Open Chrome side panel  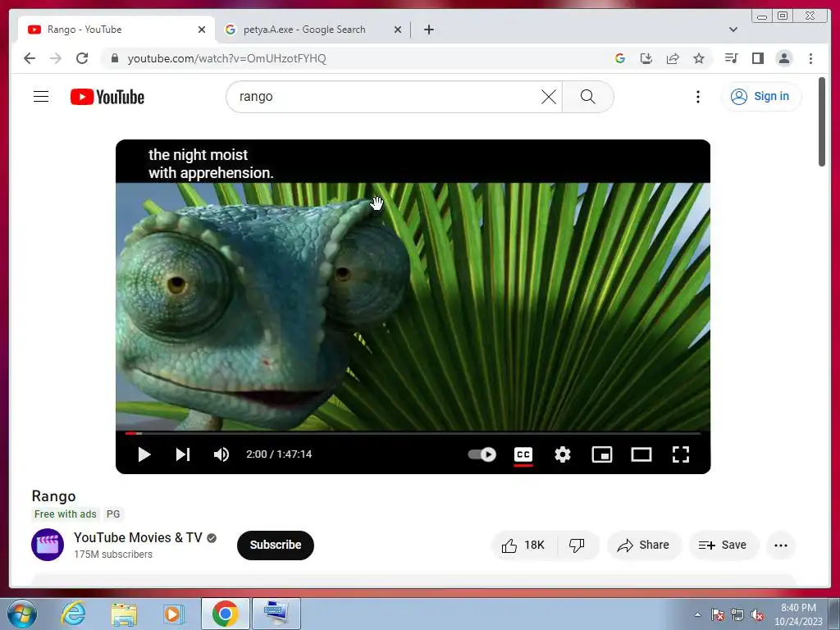click(x=757, y=58)
